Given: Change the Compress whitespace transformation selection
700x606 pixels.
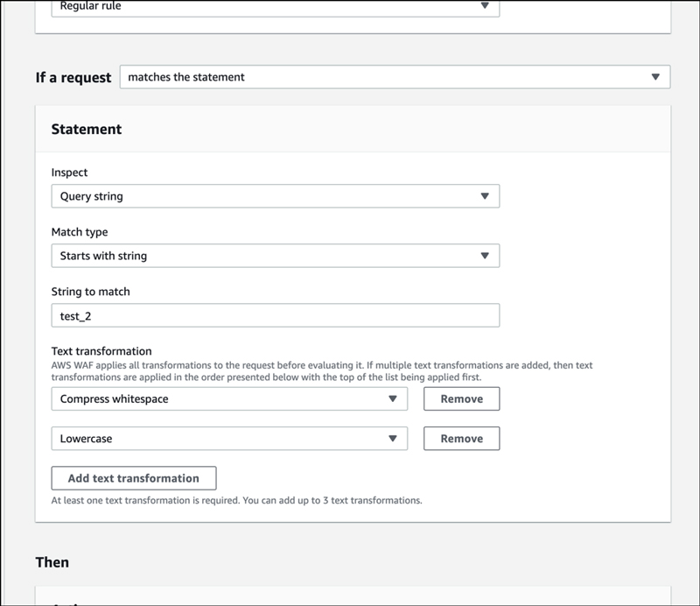Looking at the screenshot, I should (228, 398).
